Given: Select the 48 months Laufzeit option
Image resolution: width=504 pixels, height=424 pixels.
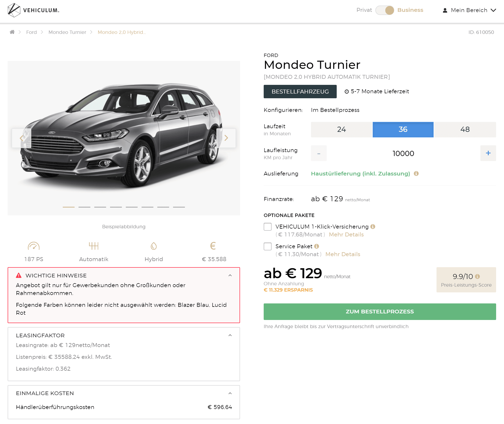Looking at the screenshot, I should point(465,130).
